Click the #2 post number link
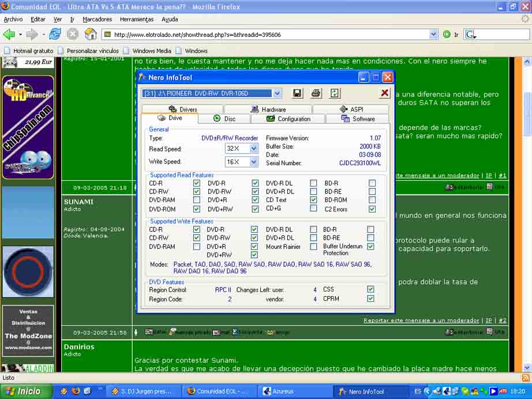532x399 pixels. point(503,320)
